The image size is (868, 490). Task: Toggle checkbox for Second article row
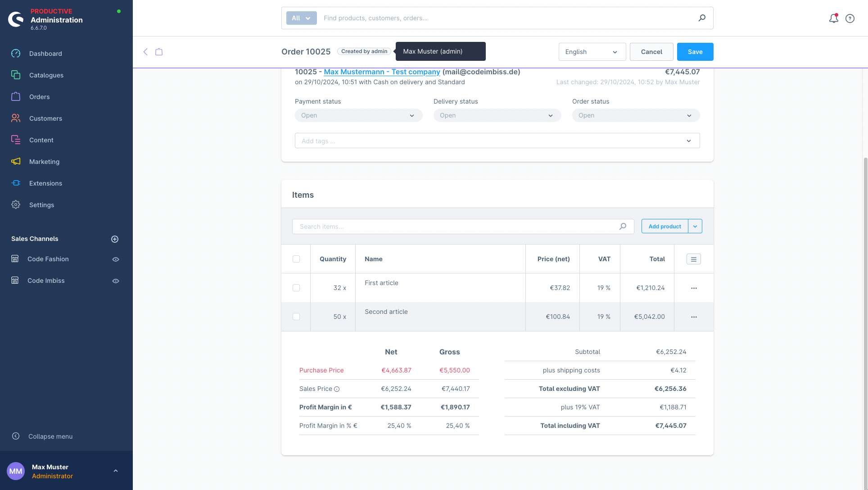tap(296, 317)
